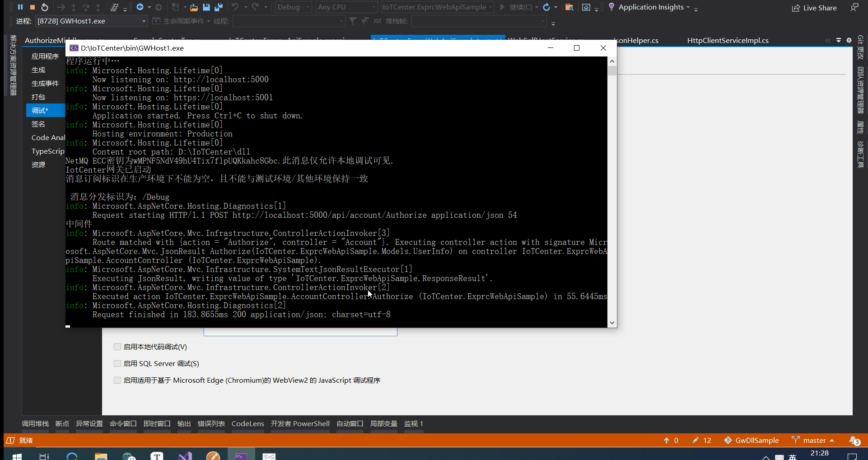Pause debugging with the Break All icon

tap(20, 7)
